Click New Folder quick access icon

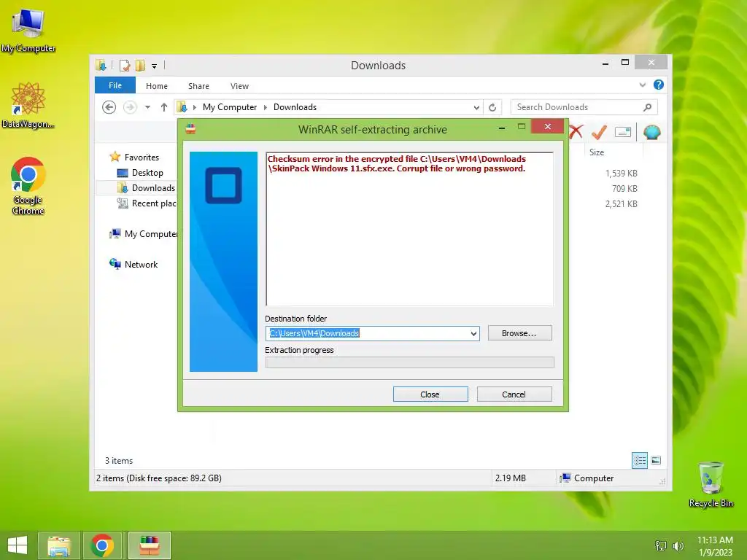tap(140, 65)
